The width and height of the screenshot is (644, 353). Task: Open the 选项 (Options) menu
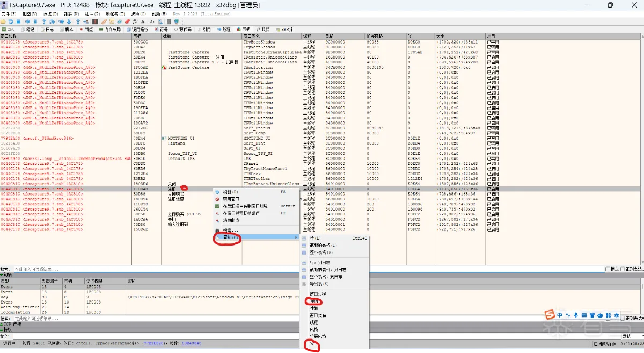pyautogui.click(x=138, y=13)
